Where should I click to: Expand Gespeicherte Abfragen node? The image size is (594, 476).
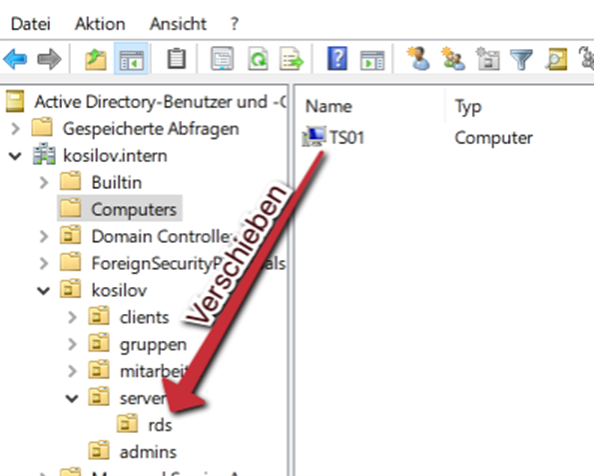15,129
